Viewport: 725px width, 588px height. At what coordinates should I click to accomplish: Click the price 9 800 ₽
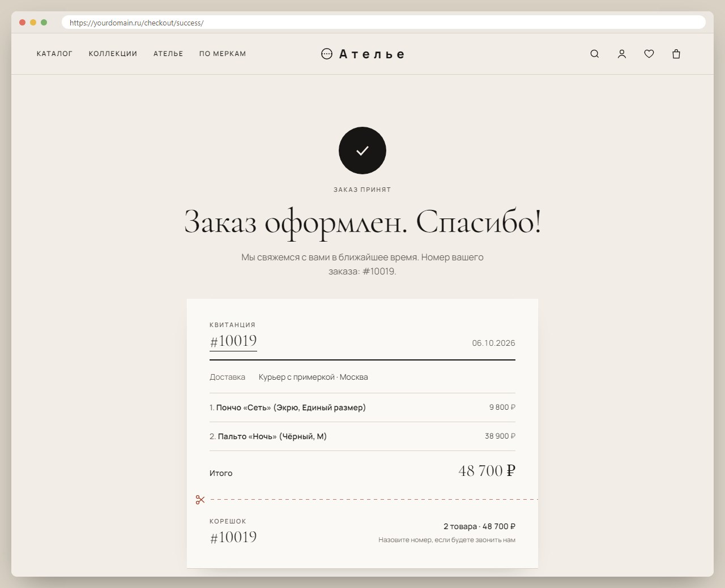[x=502, y=407]
